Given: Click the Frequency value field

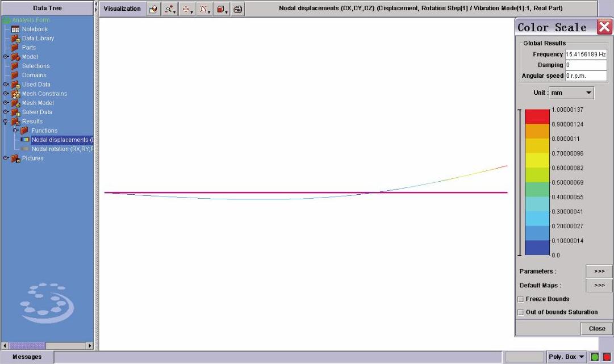Looking at the screenshot, I should click(x=586, y=55).
